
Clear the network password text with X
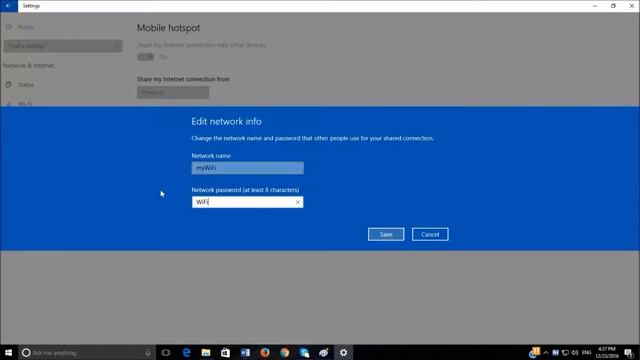pyautogui.click(x=298, y=202)
